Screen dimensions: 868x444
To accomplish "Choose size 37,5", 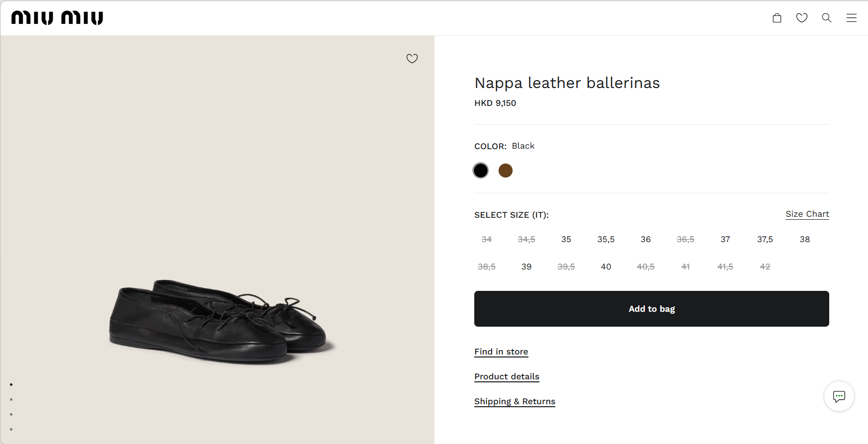I will click(x=765, y=239).
